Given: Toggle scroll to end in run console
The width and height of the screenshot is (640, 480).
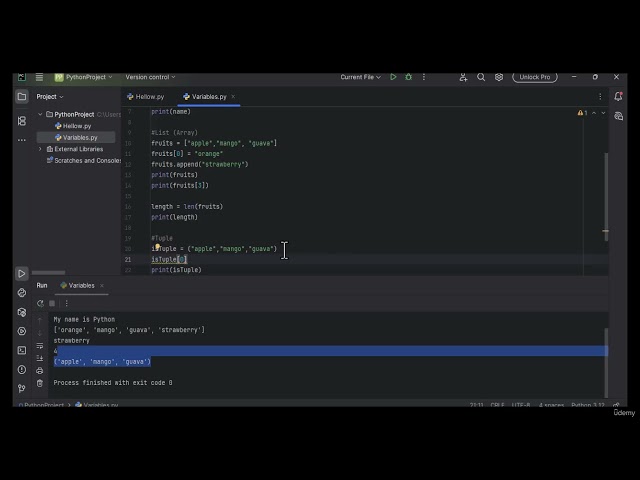Looking at the screenshot, I should 40,358.
